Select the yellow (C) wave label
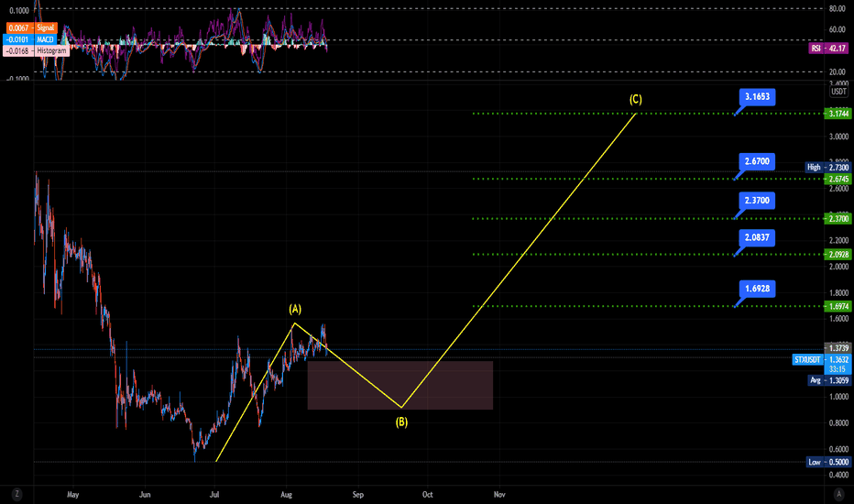This screenshot has width=854, height=504. (x=636, y=100)
